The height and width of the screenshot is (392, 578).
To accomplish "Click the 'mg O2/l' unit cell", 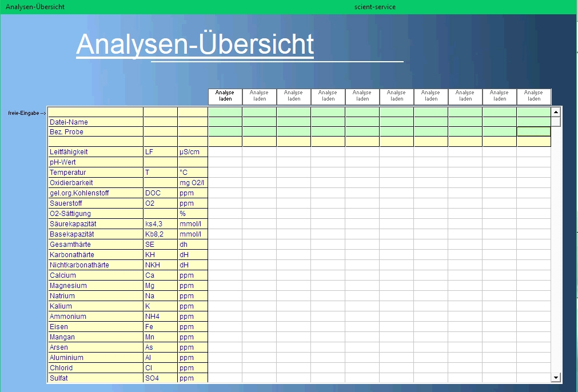I will click(193, 183).
